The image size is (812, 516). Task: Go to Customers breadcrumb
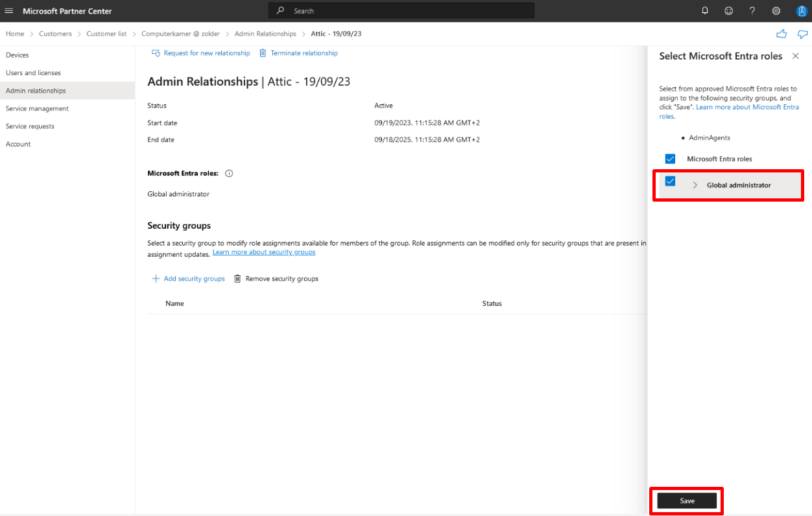click(55, 34)
